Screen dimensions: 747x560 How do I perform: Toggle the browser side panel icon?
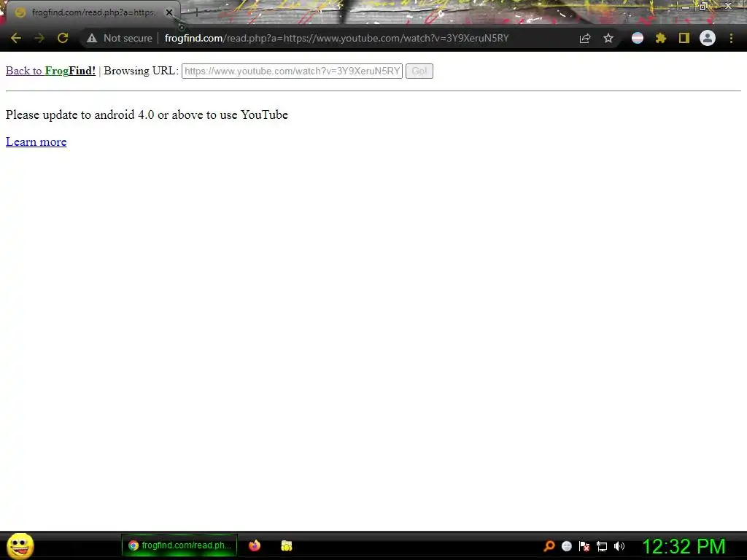684,38
